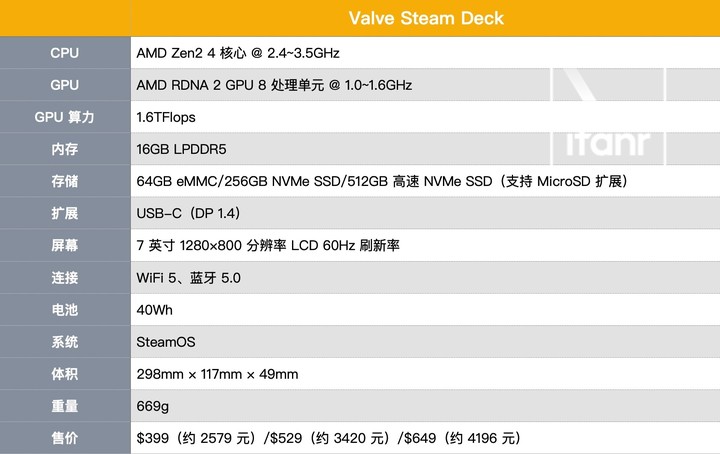Image resolution: width=720 pixels, height=454 pixels.
Task: Click the USB-C (DP 1.4) value
Action: (x=187, y=213)
